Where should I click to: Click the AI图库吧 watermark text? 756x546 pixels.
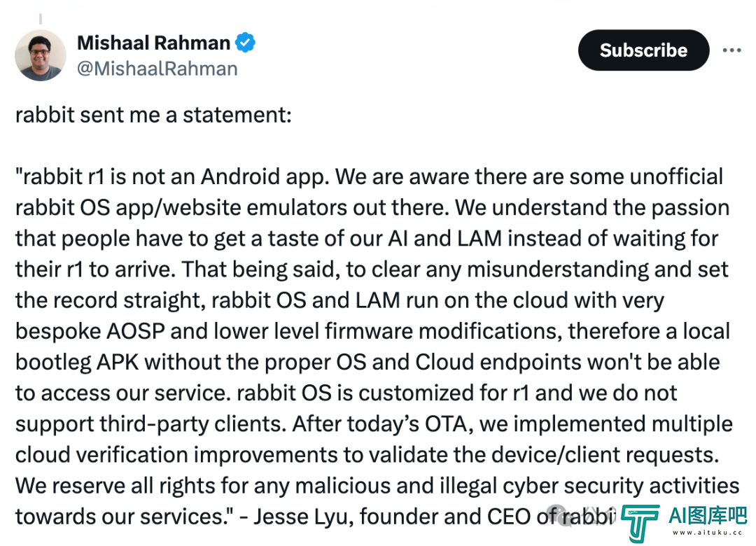tap(707, 516)
